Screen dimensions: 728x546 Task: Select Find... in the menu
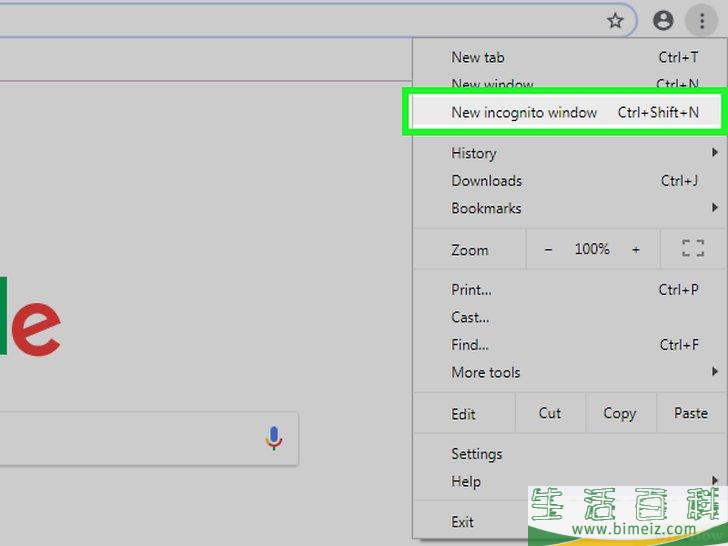click(x=569, y=344)
